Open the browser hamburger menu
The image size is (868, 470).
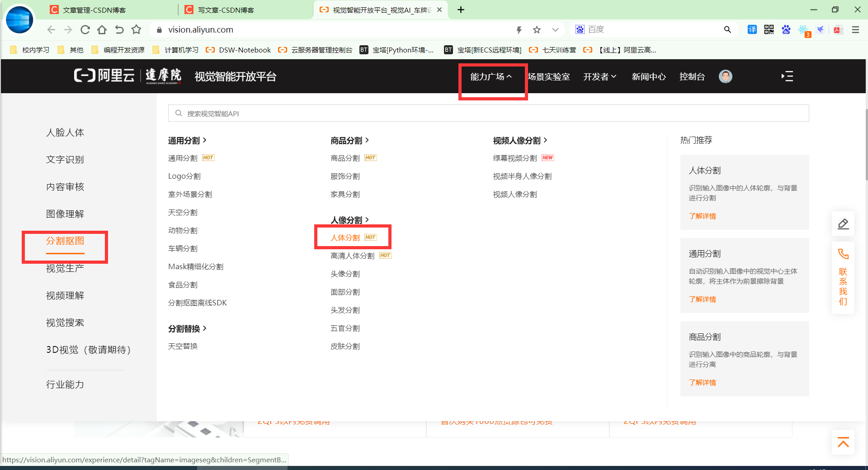click(x=855, y=30)
